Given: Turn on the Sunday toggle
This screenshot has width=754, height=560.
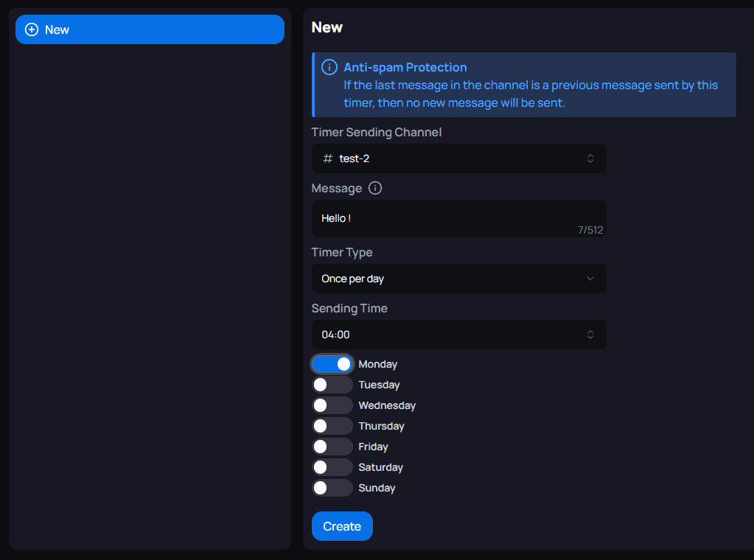Looking at the screenshot, I should point(332,488).
